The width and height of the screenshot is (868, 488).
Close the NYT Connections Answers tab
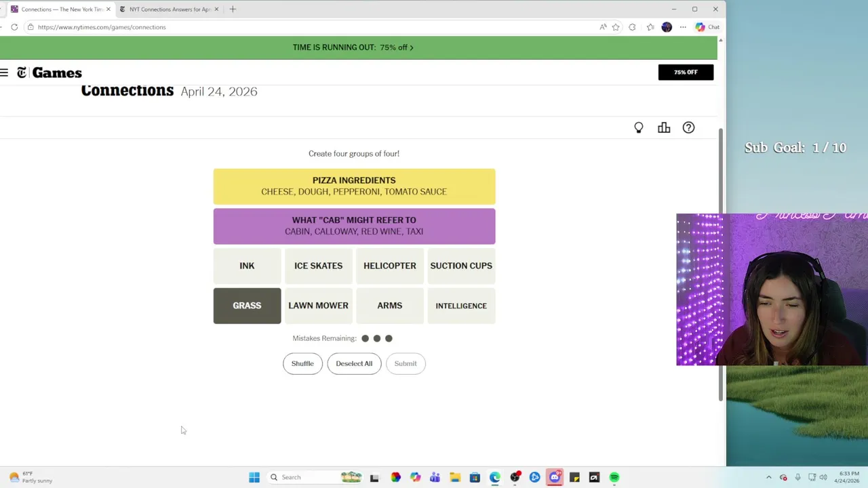tap(216, 9)
